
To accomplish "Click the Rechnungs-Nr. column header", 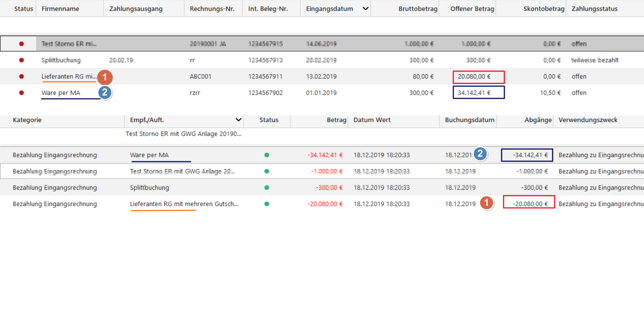I will coord(212,9).
